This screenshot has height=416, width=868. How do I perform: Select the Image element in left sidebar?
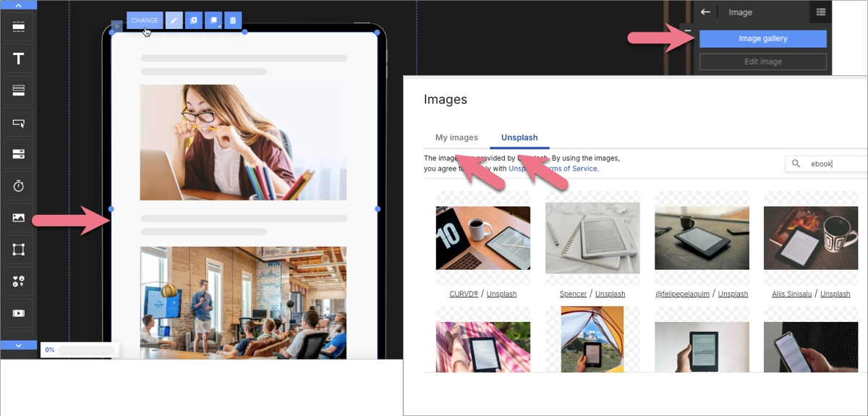click(x=18, y=217)
